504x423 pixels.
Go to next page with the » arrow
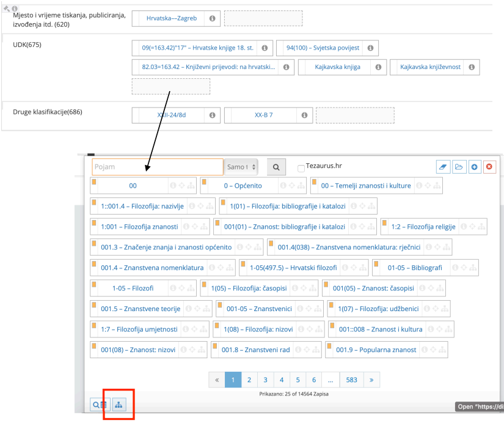tap(371, 380)
